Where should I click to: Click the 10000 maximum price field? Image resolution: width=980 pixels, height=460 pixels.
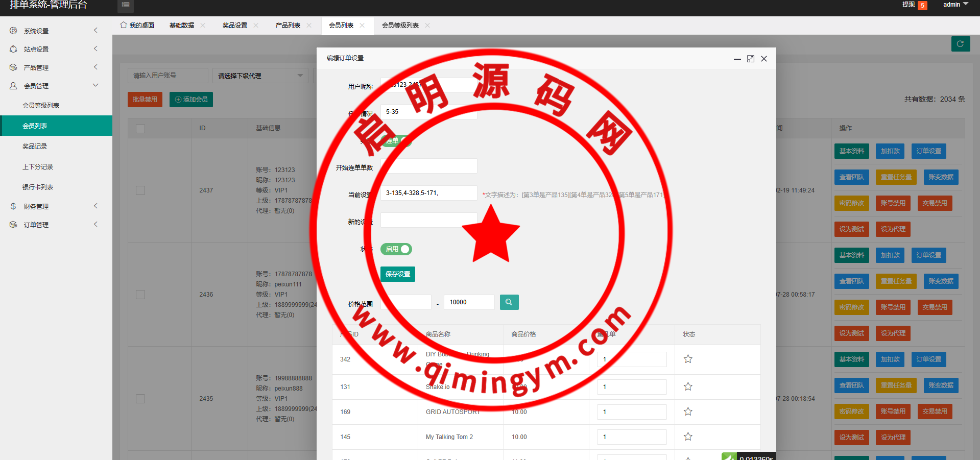click(x=469, y=302)
